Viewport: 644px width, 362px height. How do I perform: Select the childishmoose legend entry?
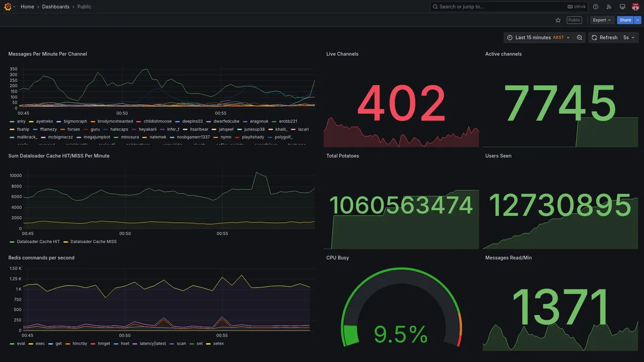[157, 121]
